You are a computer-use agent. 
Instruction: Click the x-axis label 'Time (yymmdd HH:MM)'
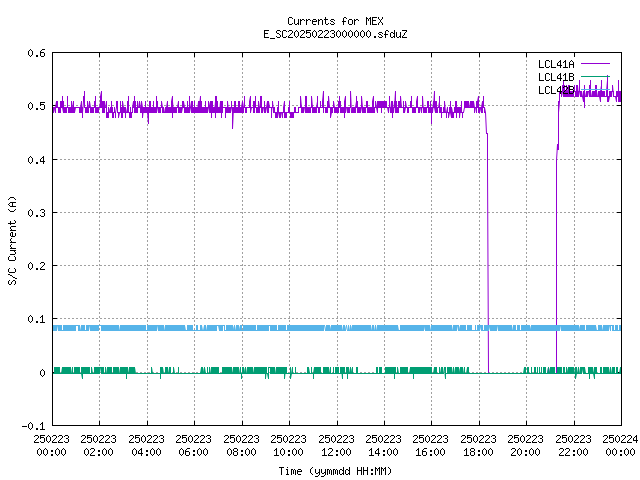click(335, 471)
